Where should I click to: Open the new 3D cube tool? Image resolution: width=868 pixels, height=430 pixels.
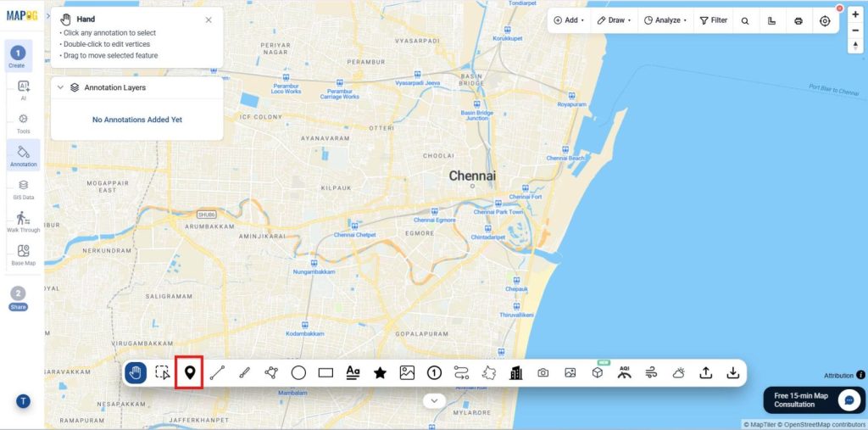coord(598,373)
